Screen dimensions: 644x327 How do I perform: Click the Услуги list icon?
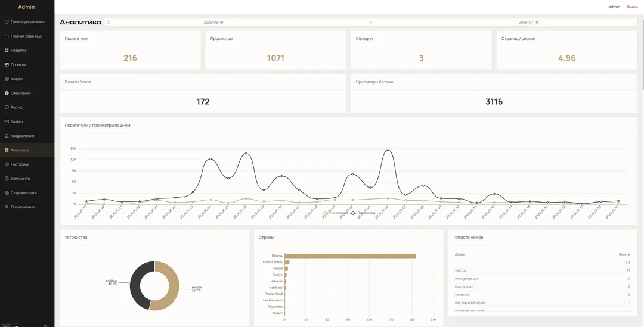click(x=7, y=79)
